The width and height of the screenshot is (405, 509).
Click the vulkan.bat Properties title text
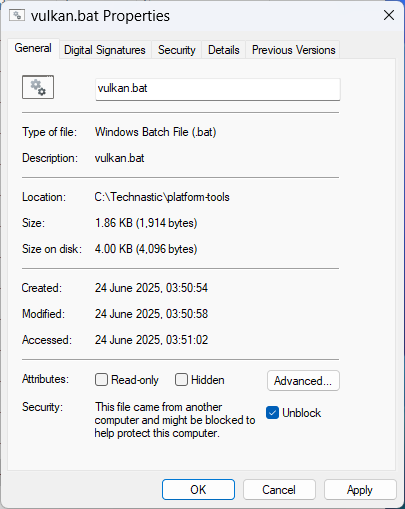pyautogui.click(x=100, y=16)
